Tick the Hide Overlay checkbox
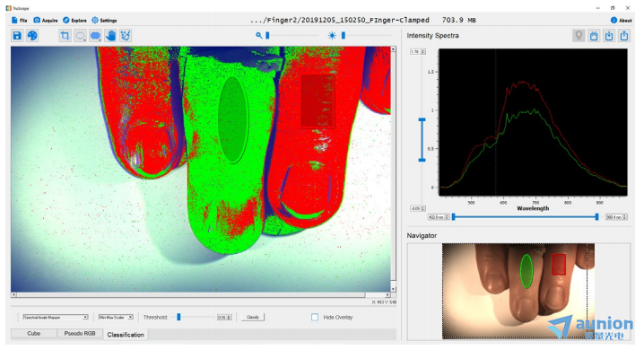 315,317
